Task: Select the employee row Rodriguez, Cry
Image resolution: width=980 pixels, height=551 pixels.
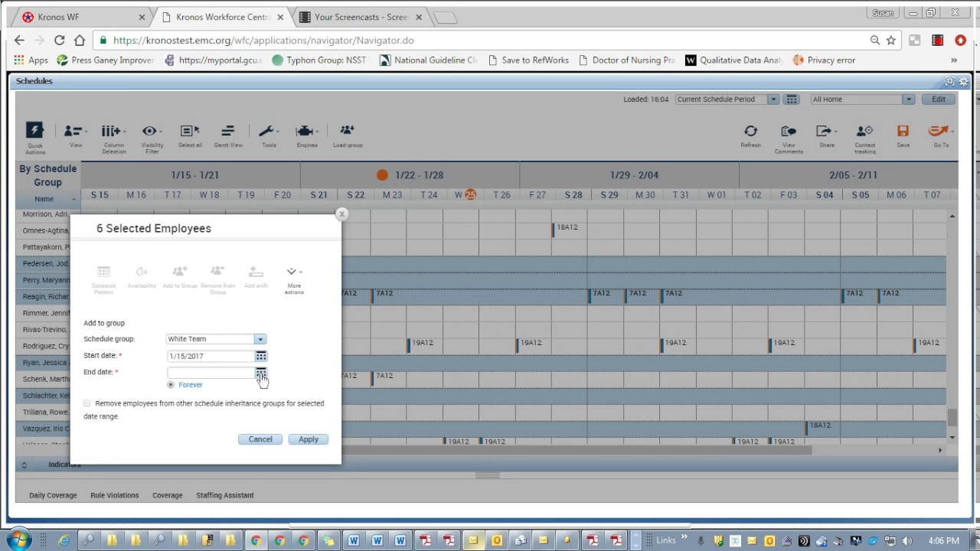Action: (x=46, y=346)
